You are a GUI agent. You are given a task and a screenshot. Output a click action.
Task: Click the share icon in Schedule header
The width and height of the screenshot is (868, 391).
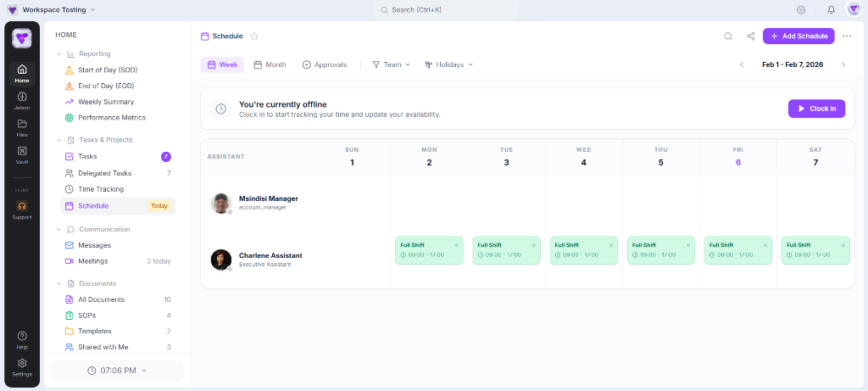click(x=751, y=36)
